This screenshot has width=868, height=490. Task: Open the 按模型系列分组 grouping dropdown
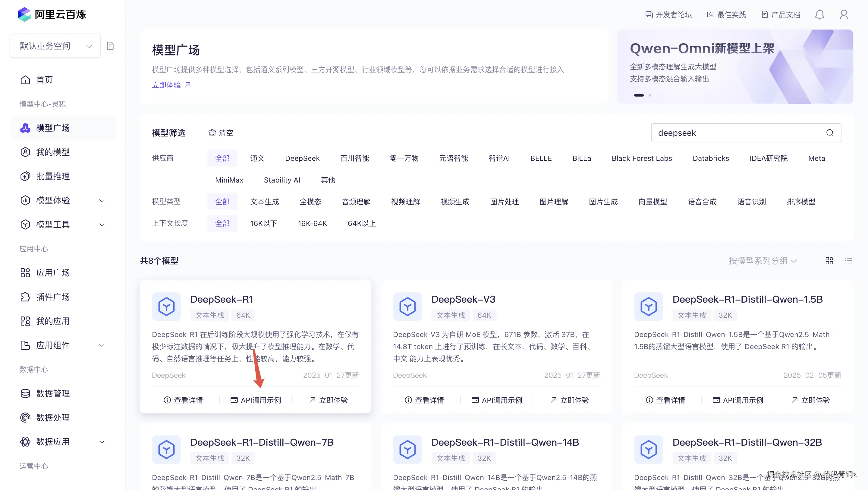click(763, 261)
